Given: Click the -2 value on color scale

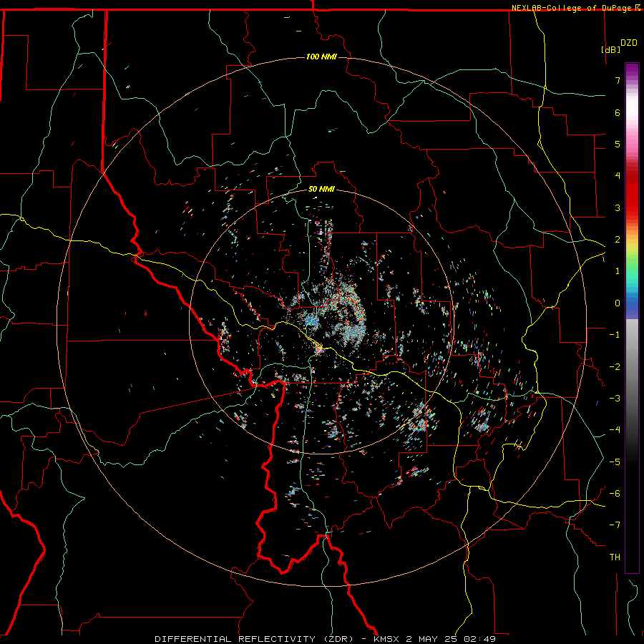Looking at the screenshot, I should pos(615,367).
